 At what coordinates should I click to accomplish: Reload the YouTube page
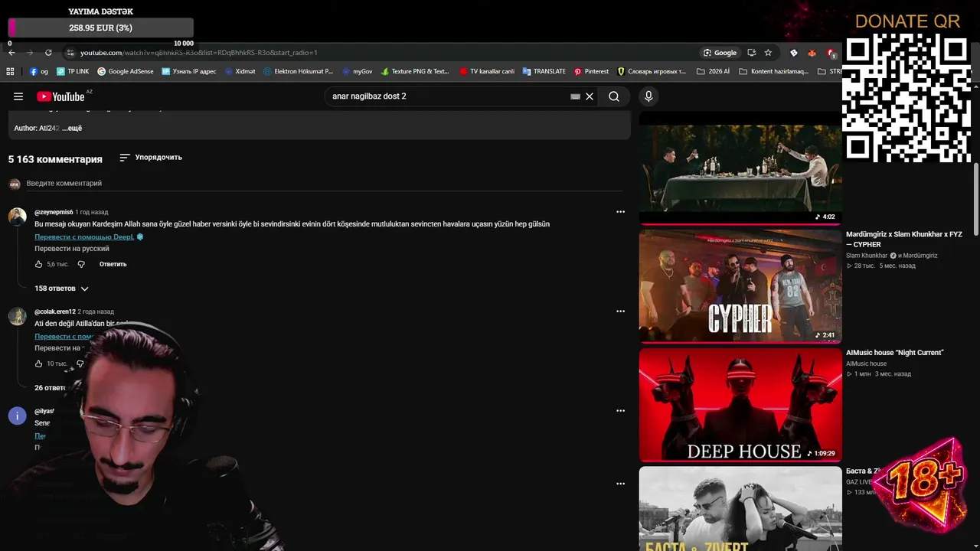(48, 53)
